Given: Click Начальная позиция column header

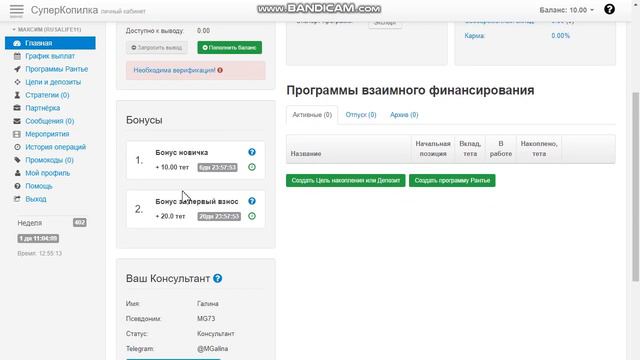Looking at the screenshot, I should coord(433,149).
